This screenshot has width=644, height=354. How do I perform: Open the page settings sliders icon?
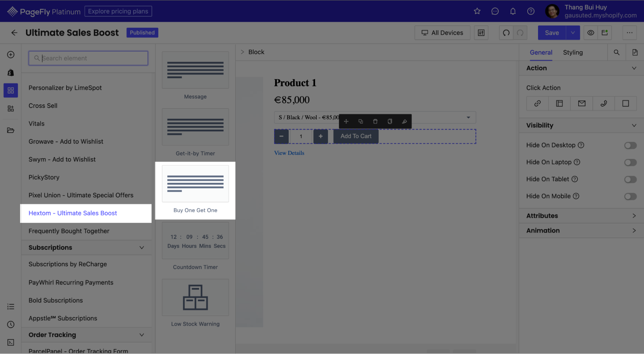481,33
